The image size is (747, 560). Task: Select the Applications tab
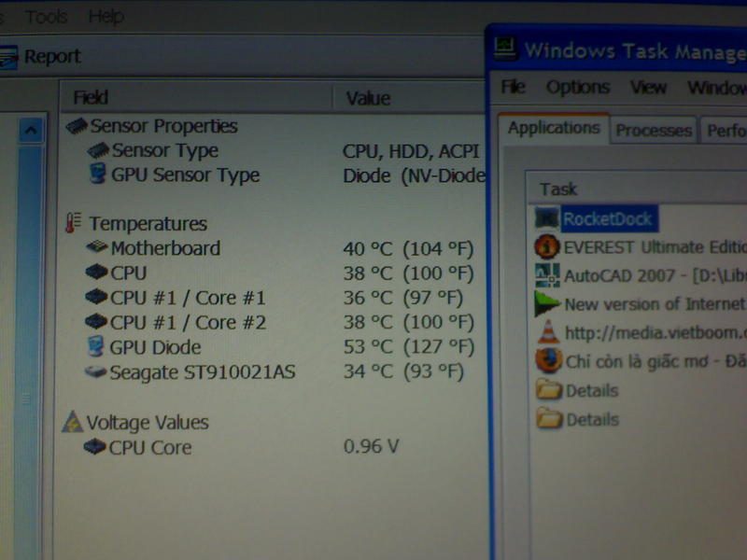point(554,128)
